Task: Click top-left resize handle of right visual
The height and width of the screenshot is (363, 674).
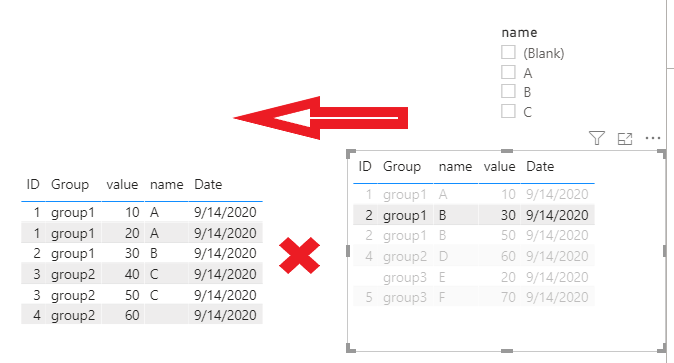Action: (351, 154)
